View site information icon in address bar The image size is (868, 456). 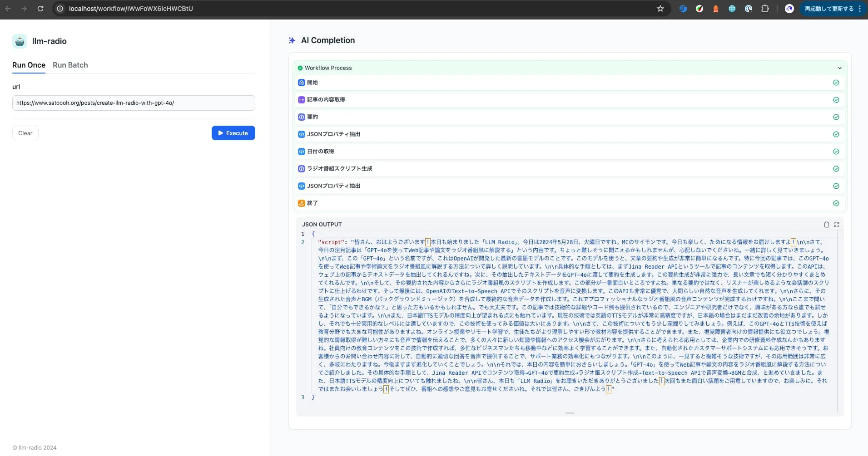tap(60, 9)
